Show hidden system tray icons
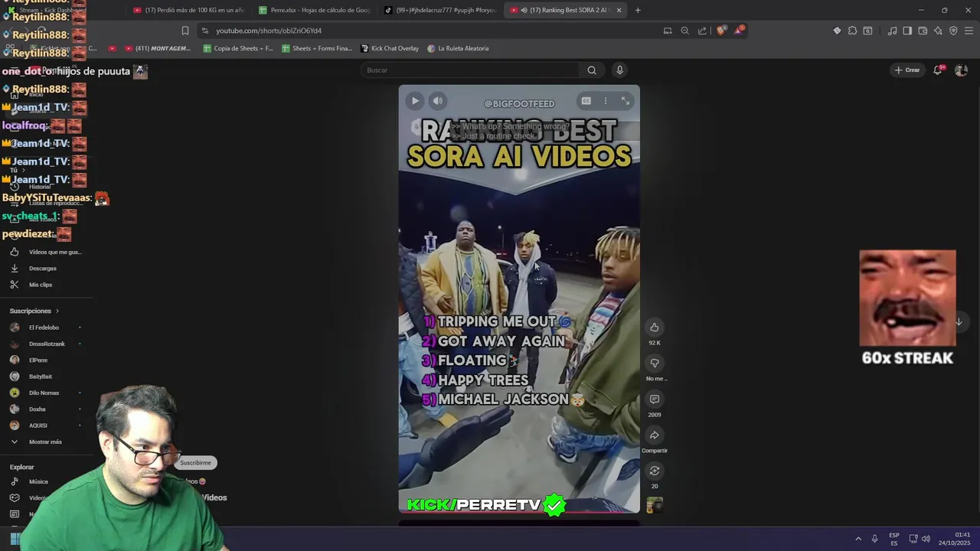Viewport: 980px width, 551px height. pos(858,539)
